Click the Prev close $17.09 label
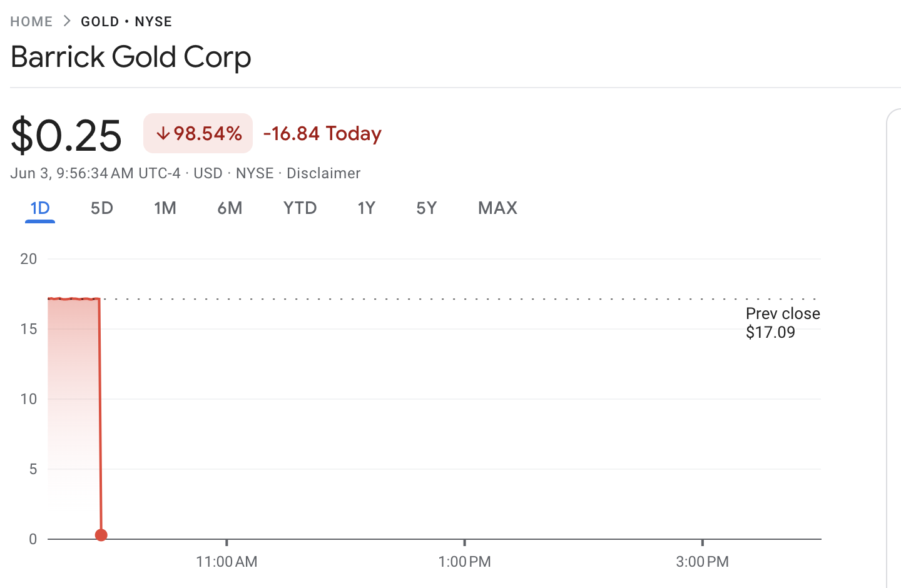 point(783,323)
